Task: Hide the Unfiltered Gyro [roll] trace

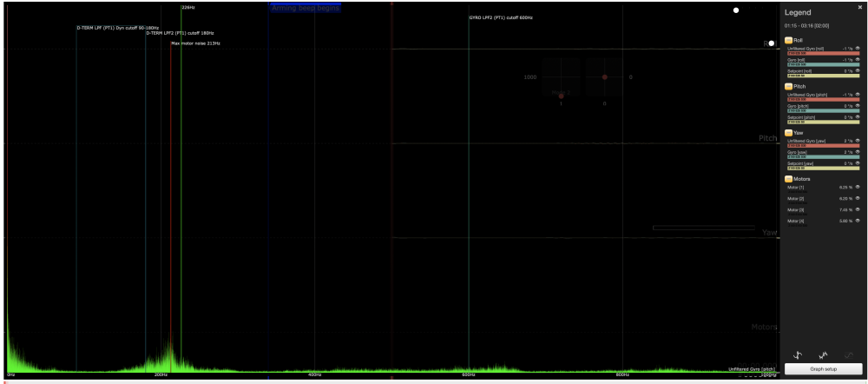Action: coord(857,49)
